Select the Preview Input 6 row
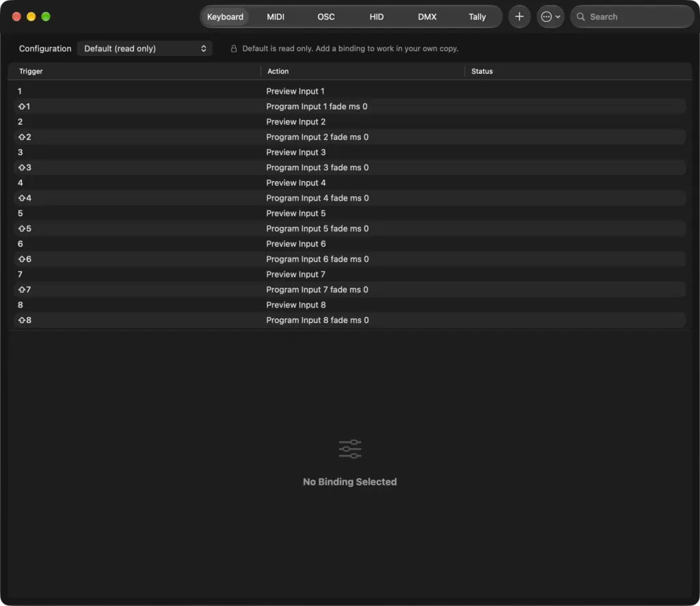 click(x=349, y=244)
